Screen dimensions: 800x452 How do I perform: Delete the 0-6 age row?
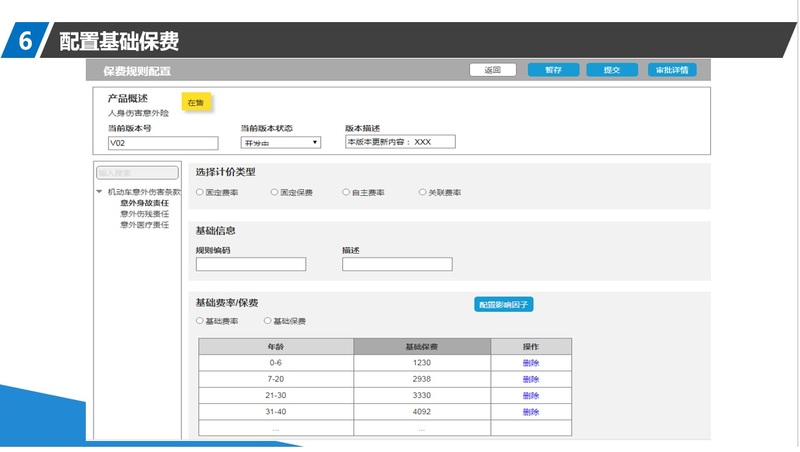pyautogui.click(x=531, y=363)
